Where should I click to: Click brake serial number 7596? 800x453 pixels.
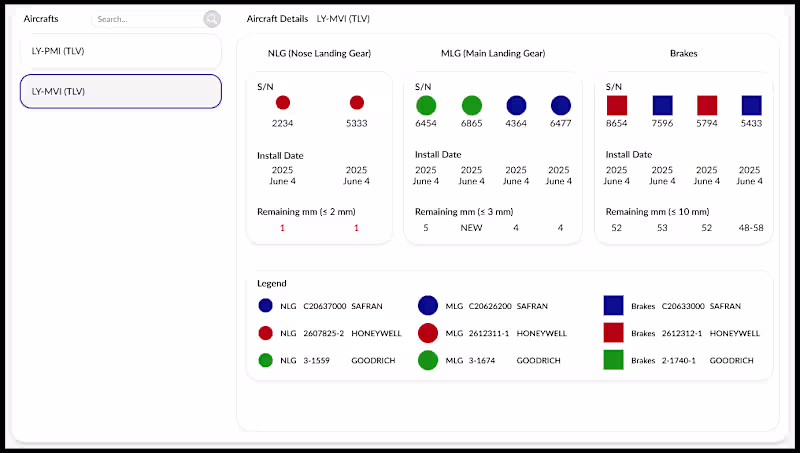point(662,123)
